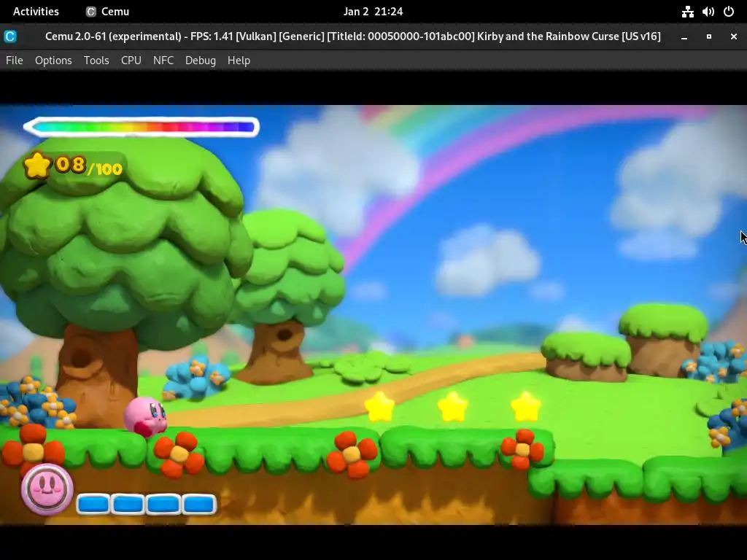The width and height of the screenshot is (747, 560).
Task: Open the Debug menu
Action: pos(201,61)
